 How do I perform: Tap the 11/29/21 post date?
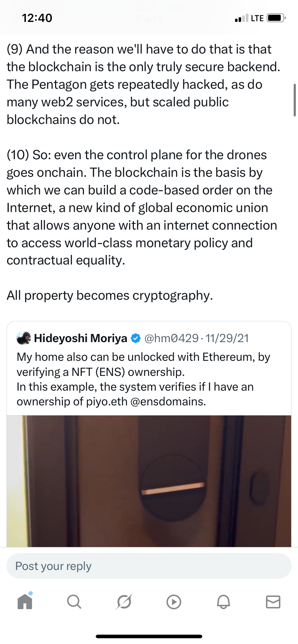point(227,338)
